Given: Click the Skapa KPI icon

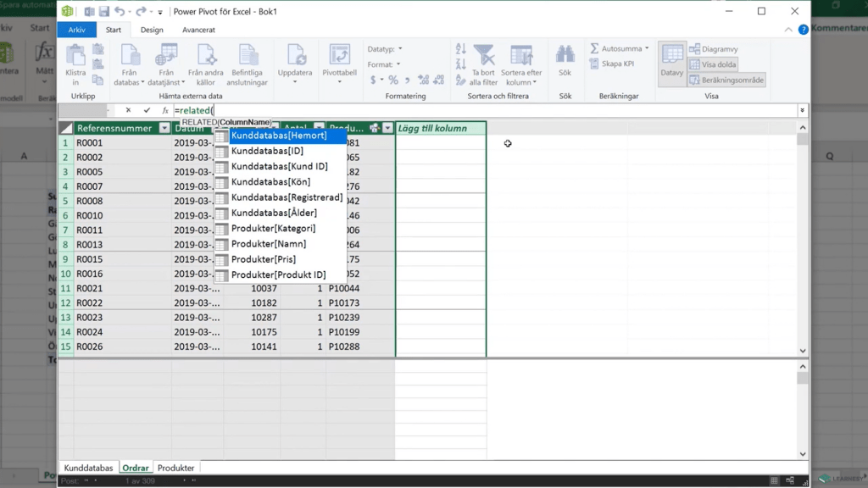Looking at the screenshot, I should 611,64.
